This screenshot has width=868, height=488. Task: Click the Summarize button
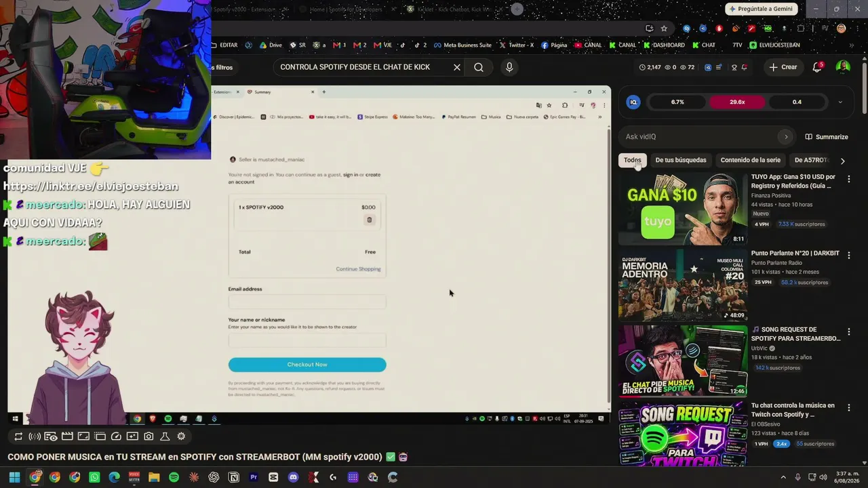(827, 137)
